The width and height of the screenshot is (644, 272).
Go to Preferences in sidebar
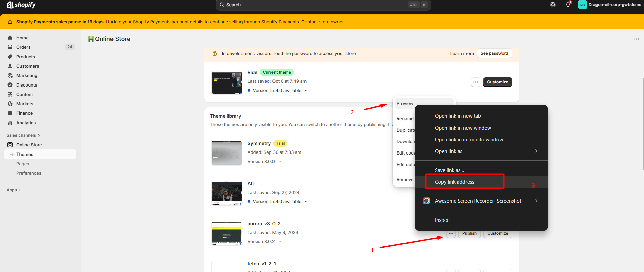coord(29,173)
